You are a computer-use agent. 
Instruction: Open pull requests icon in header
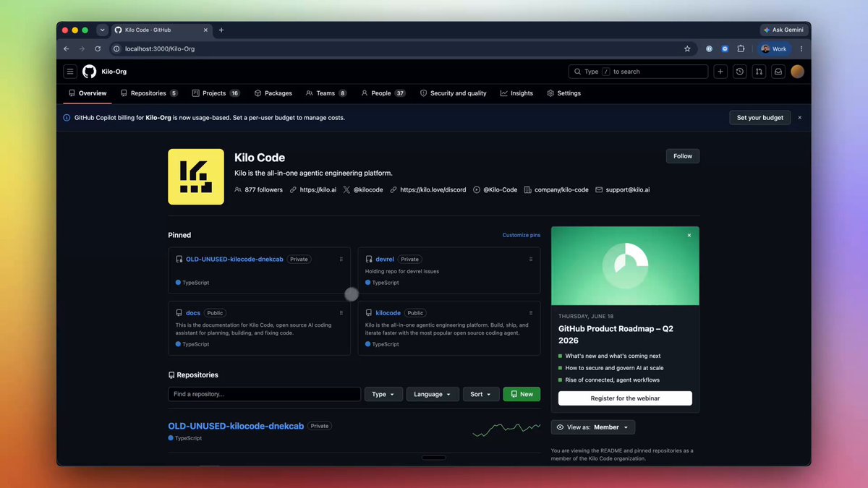[x=759, y=72]
